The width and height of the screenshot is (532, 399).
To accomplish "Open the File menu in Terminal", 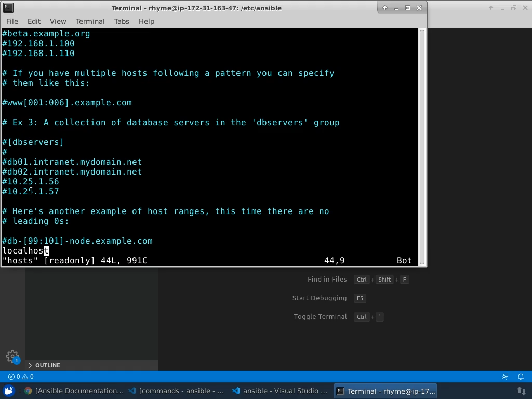I will pyautogui.click(x=12, y=21).
